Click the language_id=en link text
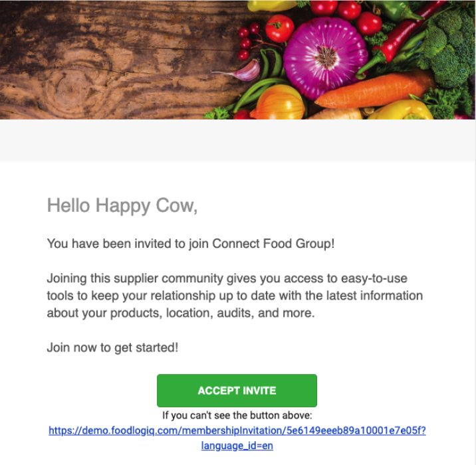 coord(237,446)
